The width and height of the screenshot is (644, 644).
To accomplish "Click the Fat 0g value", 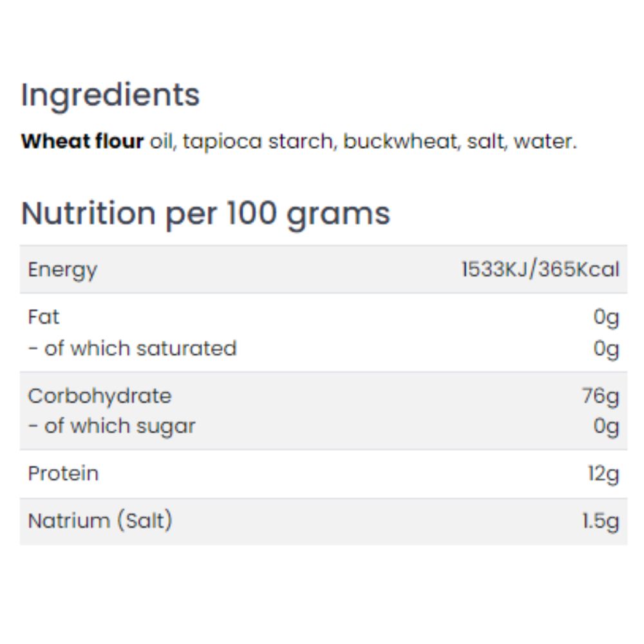I will [606, 318].
